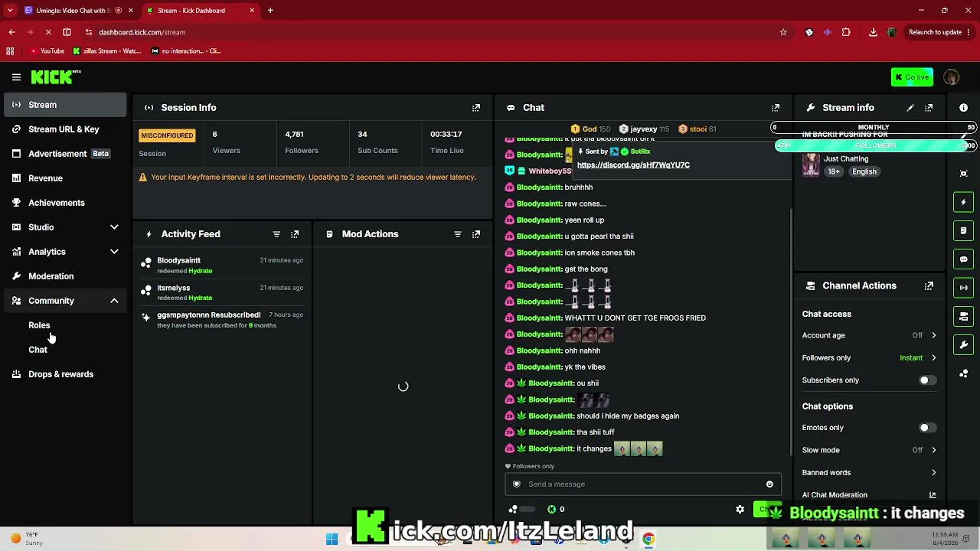Expand the Studio sidebar section
980x551 pixels.
(x=114, y=227)
